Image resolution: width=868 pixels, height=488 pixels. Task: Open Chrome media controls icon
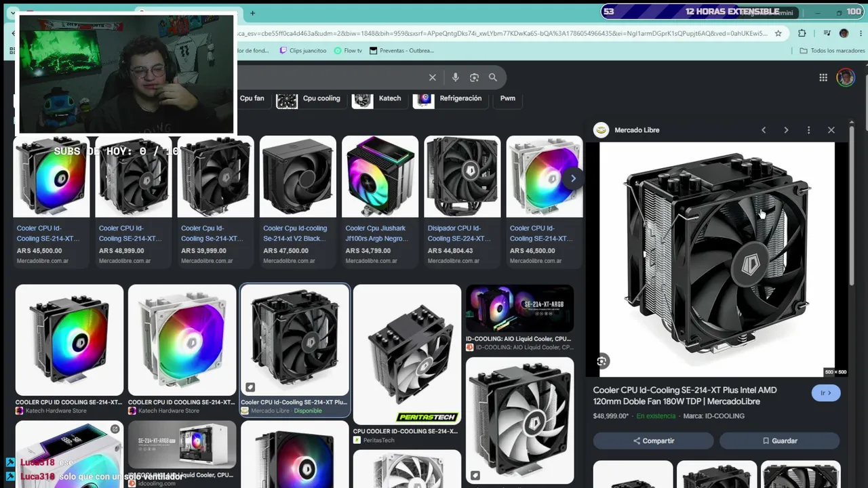[827, 33]
